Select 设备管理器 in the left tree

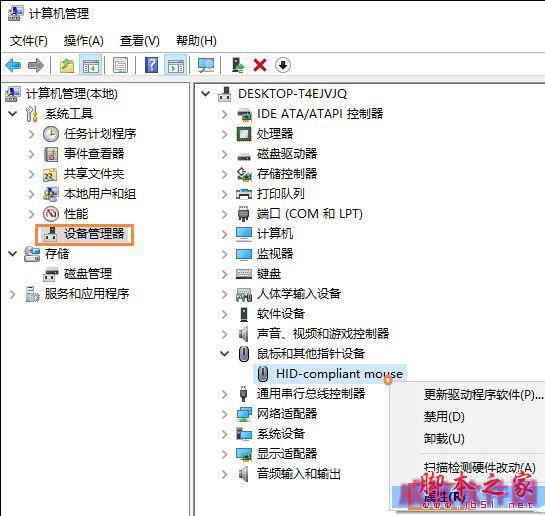[x=84, y=234]
